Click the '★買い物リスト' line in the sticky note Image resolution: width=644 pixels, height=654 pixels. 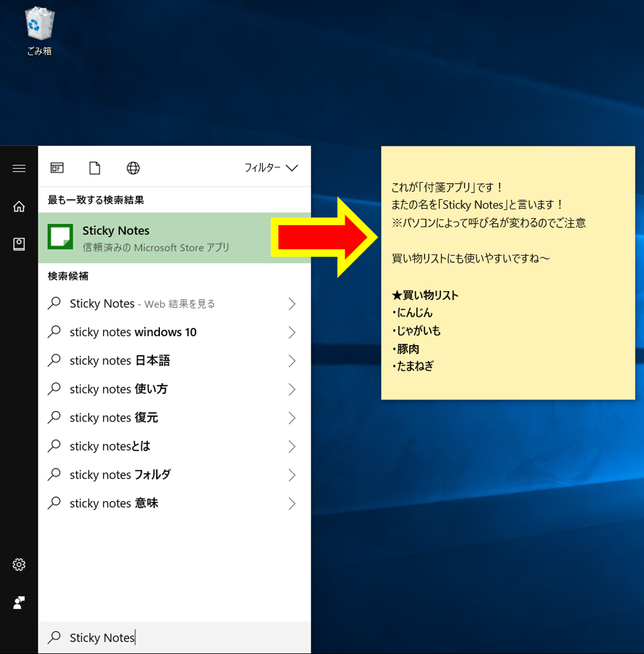tap(425, 295)
